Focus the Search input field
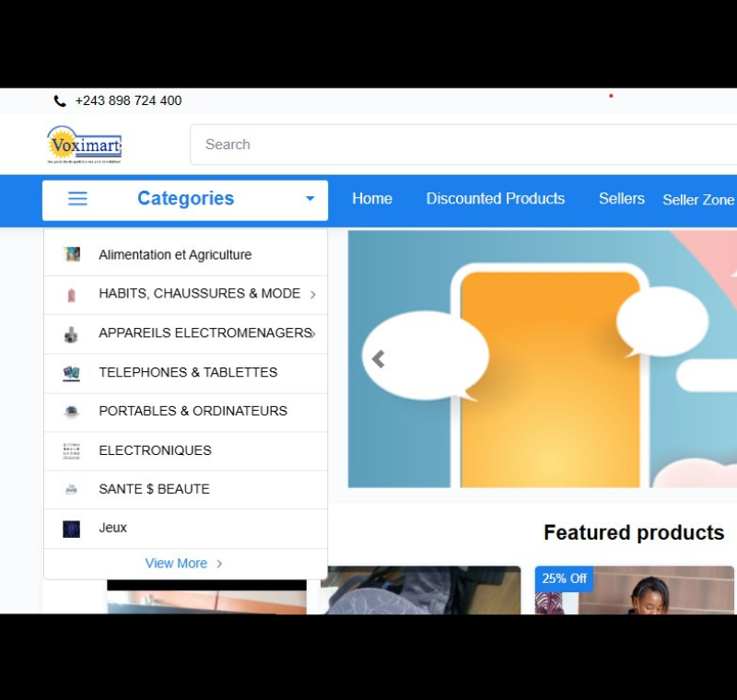The width and height of the screenshot is (737, 700). (x=461, y=145)
